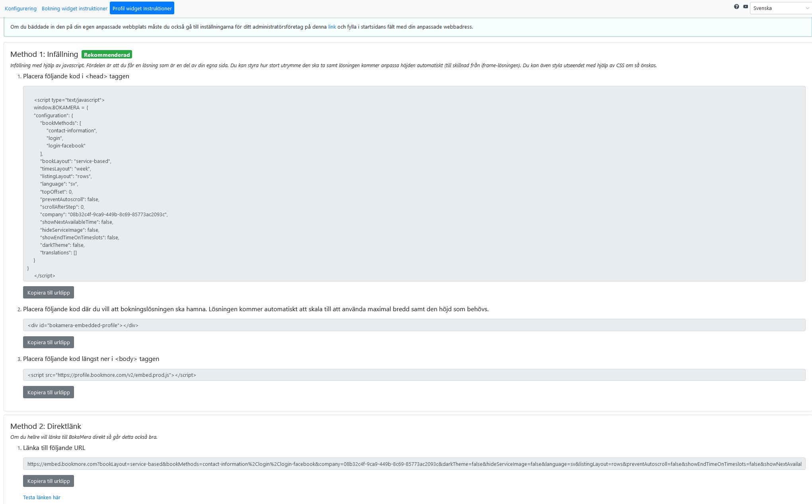Click the "language": "sv" code line

[59, 184]
